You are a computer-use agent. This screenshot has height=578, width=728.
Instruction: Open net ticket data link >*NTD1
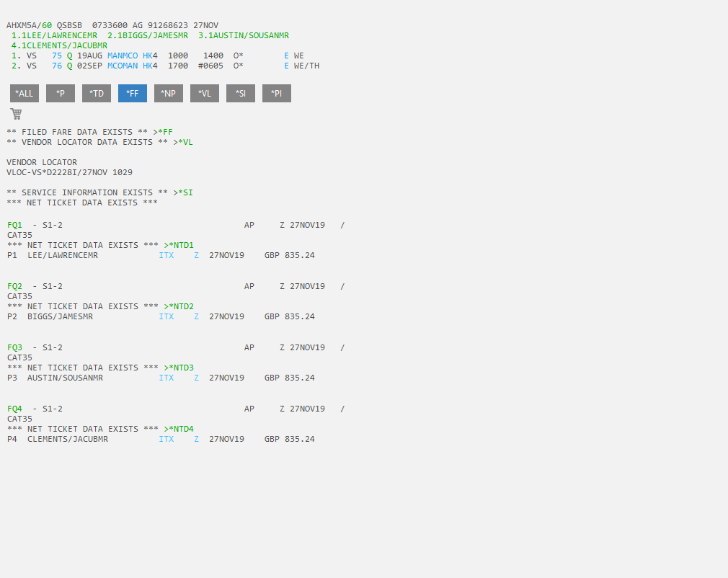[x=179, y=245]
